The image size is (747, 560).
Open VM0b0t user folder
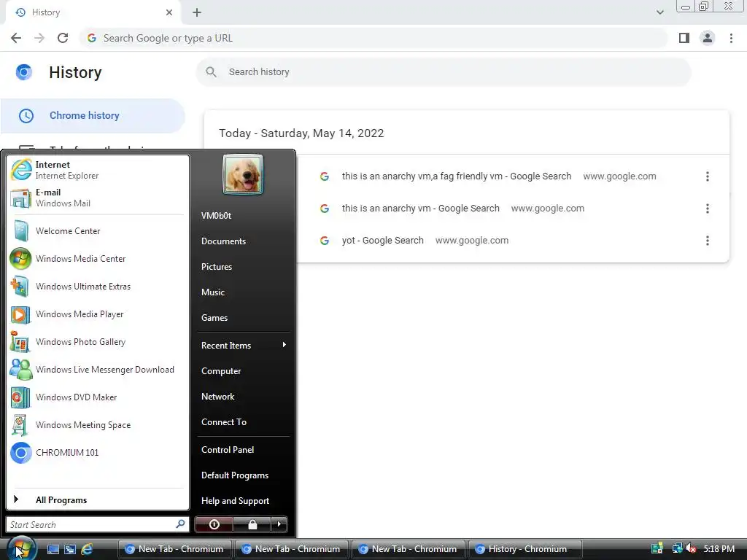216,216
